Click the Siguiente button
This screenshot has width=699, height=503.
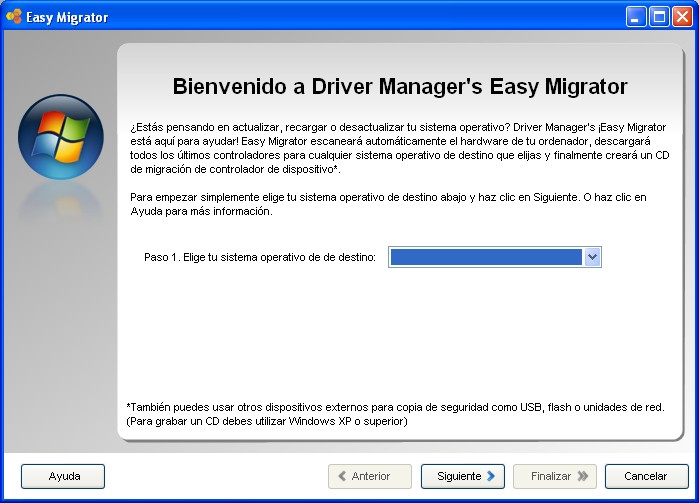click(463, 476)
